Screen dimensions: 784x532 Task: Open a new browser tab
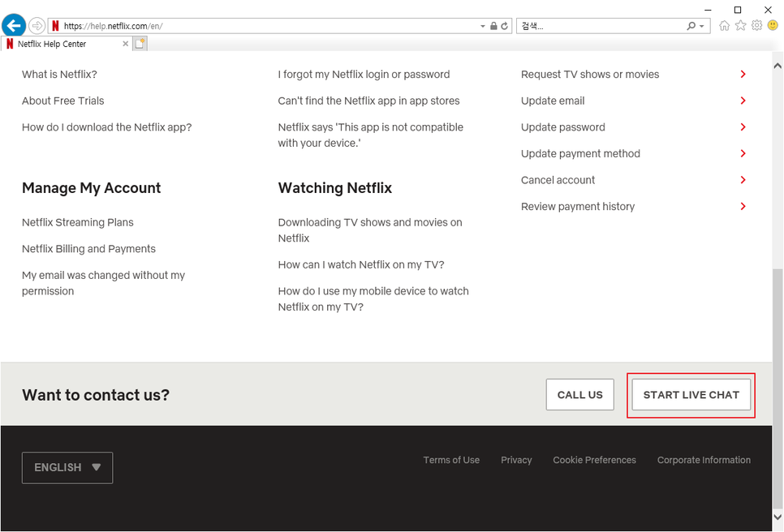click(x=140, y=44)
